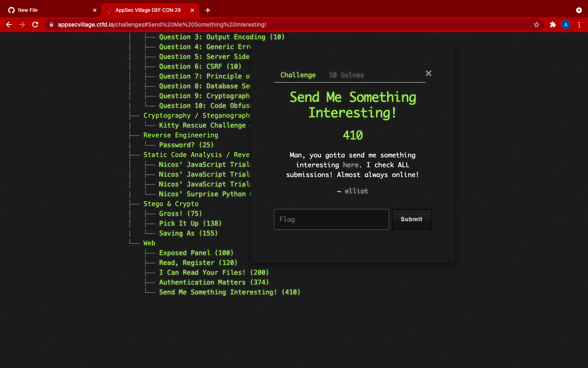The width and height of the screenshot is (588, 368).
Task: Click the Web category heading
Action: coord(149,243)
